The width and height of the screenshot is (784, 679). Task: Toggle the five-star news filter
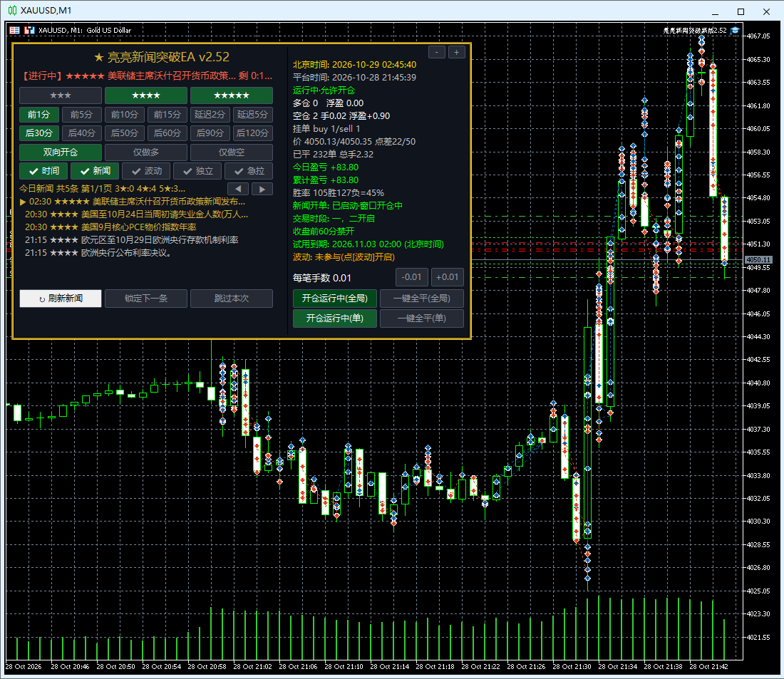pyautogui.click(x=232, y=95)
